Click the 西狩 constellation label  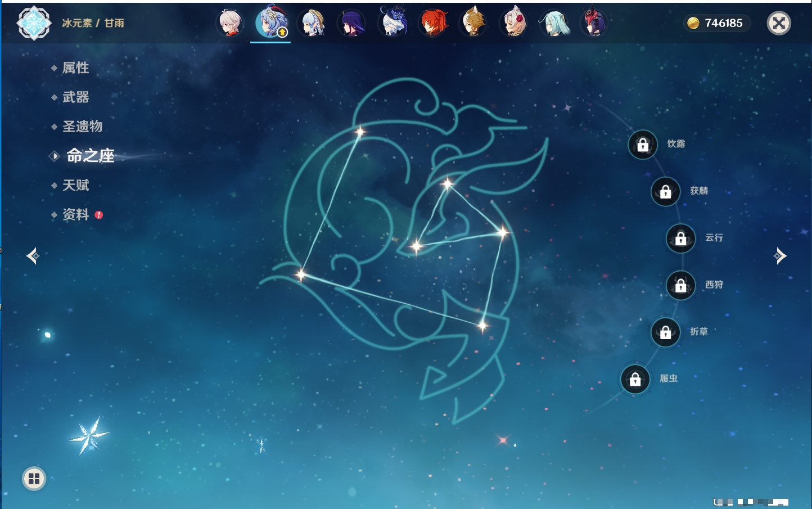point(714,285)
